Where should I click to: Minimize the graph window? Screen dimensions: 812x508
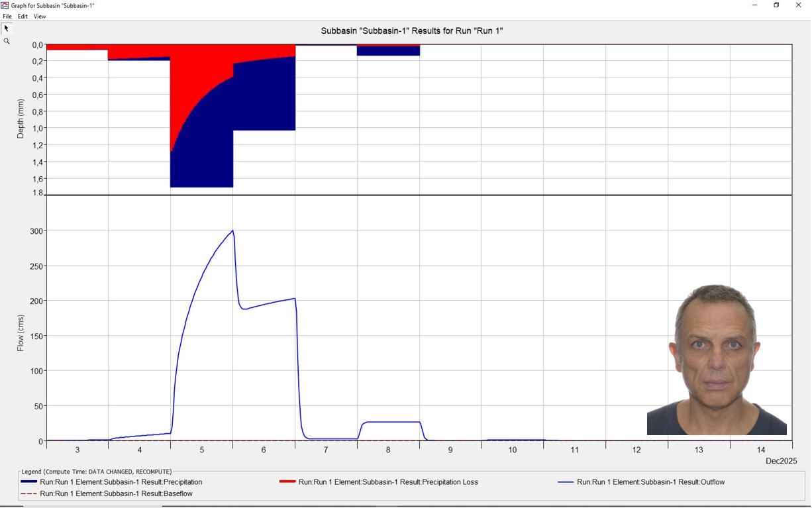tap(754, 5)
